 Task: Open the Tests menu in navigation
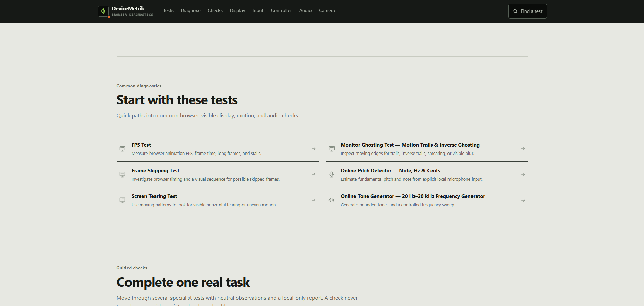tap(168, 10)
